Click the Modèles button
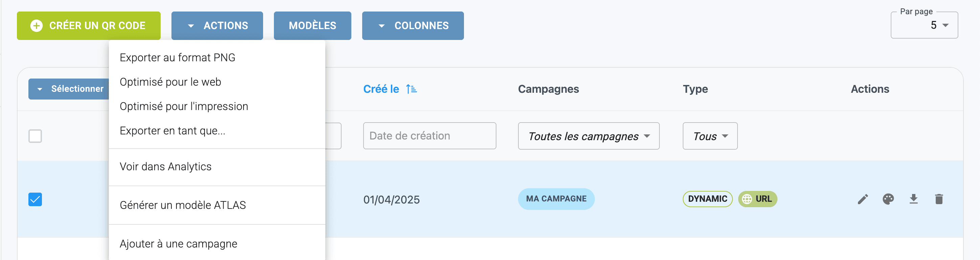 pos(312,26)
